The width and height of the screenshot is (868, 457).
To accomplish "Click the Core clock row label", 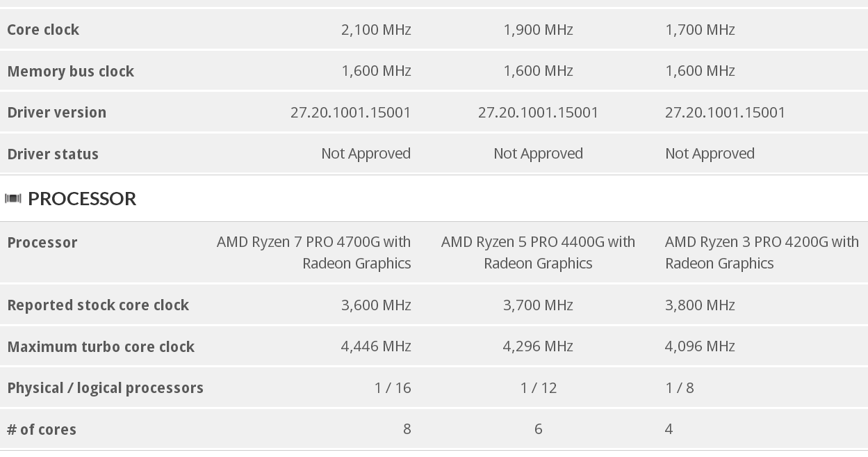I will pos(43,29).
